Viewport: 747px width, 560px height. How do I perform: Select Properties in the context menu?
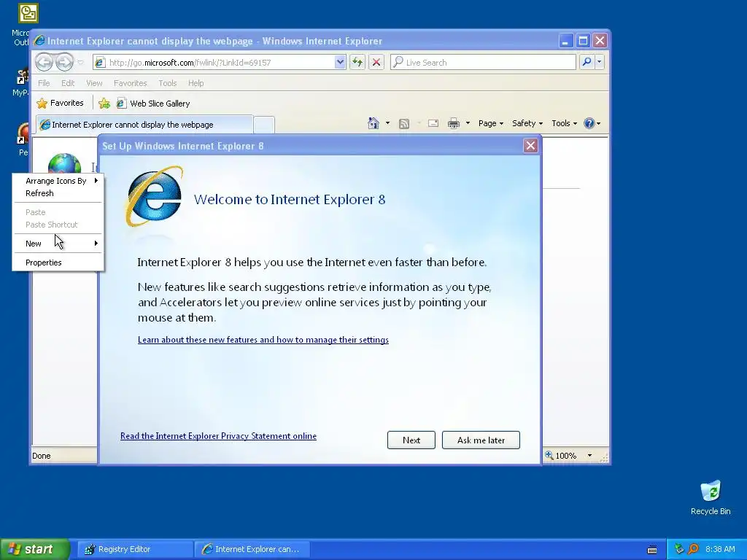click(x=58, y=262)
